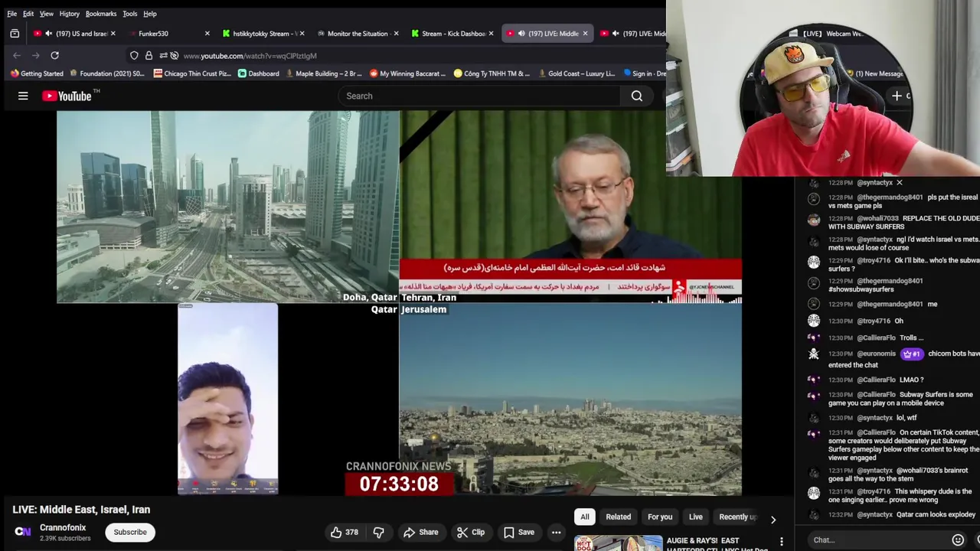Open emoji picker in chat box
Viewport: 980px width, 551px height.
pos(958,540)
